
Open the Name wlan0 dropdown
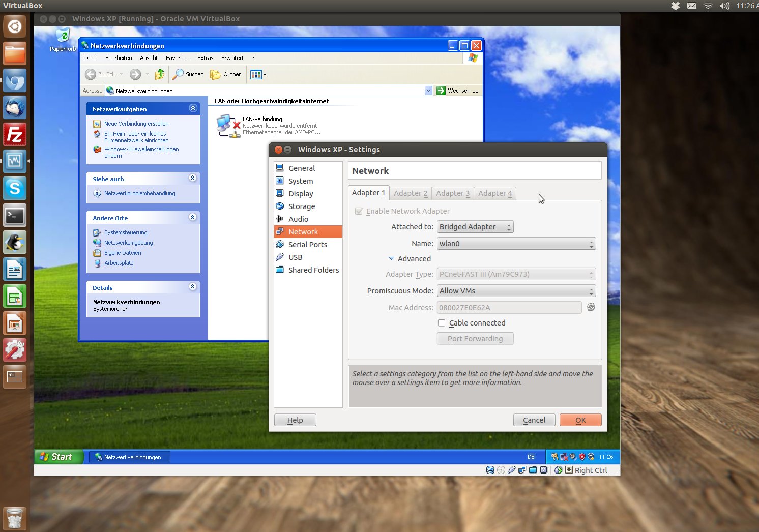[516, 244]
